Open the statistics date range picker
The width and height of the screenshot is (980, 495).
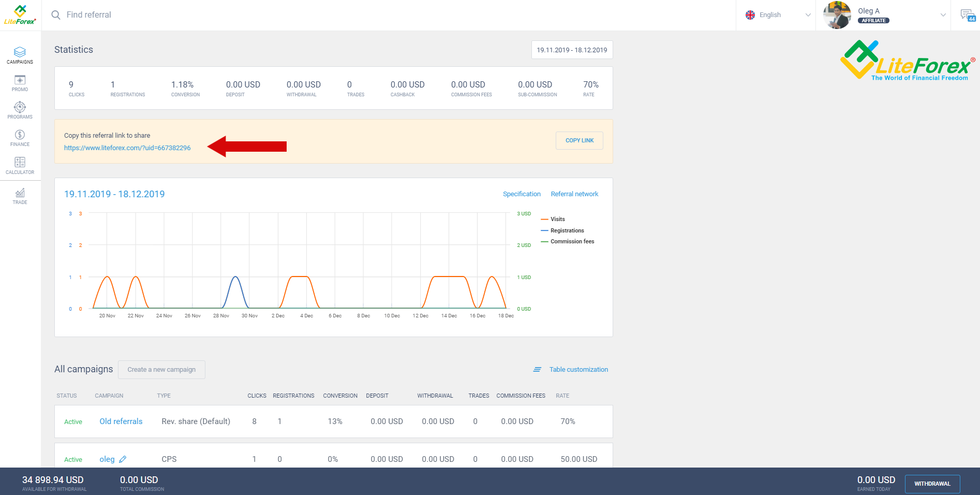point(572,50)
